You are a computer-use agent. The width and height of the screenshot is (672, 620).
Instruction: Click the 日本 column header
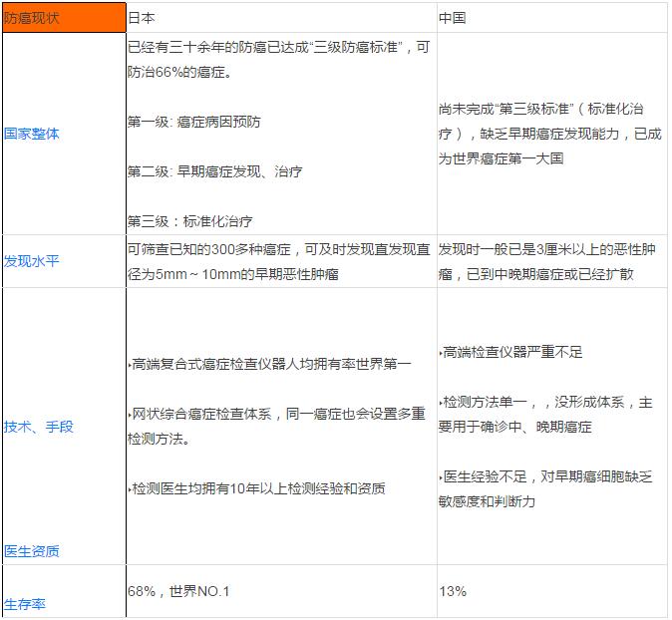(x=141, y=18)
